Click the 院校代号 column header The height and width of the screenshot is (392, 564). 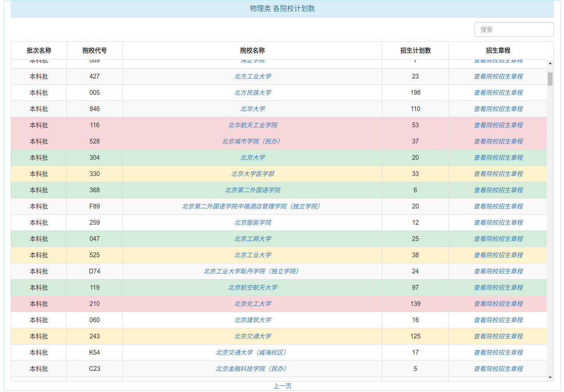[x=95, y=50]
